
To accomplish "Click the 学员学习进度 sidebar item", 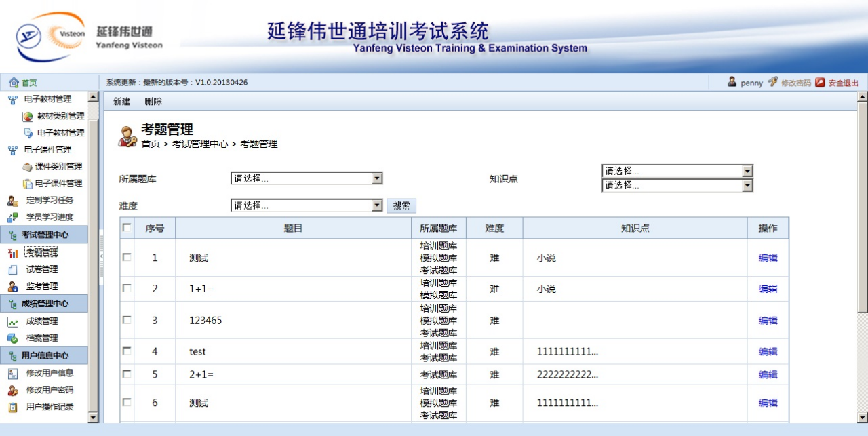I will pos(50,218).
